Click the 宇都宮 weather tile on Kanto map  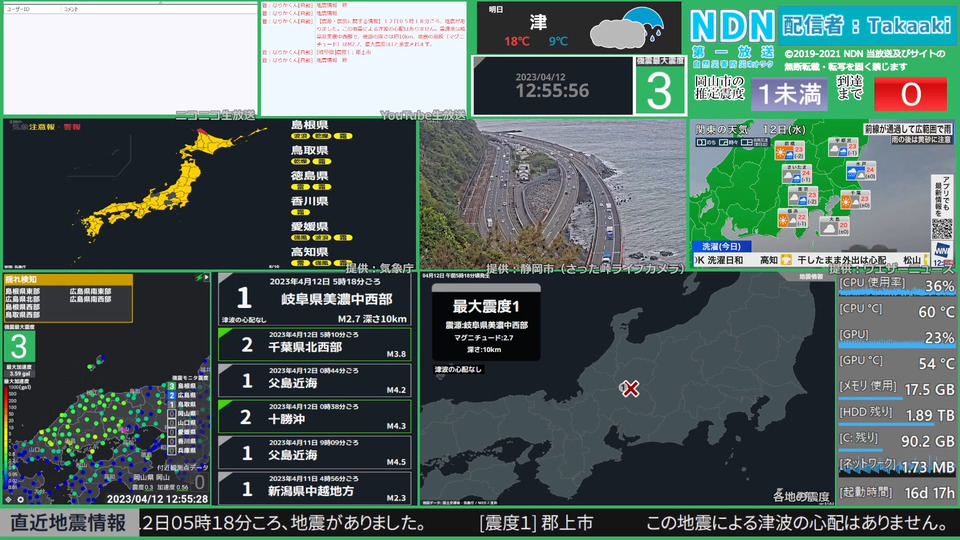843,147
